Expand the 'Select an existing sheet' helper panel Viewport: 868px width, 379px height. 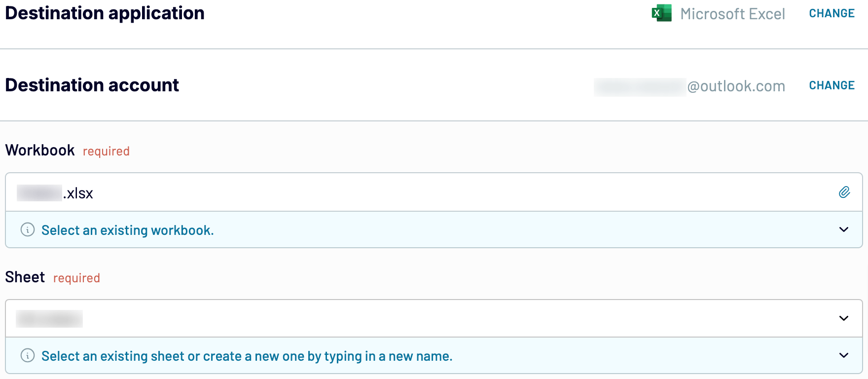[844, 355]
